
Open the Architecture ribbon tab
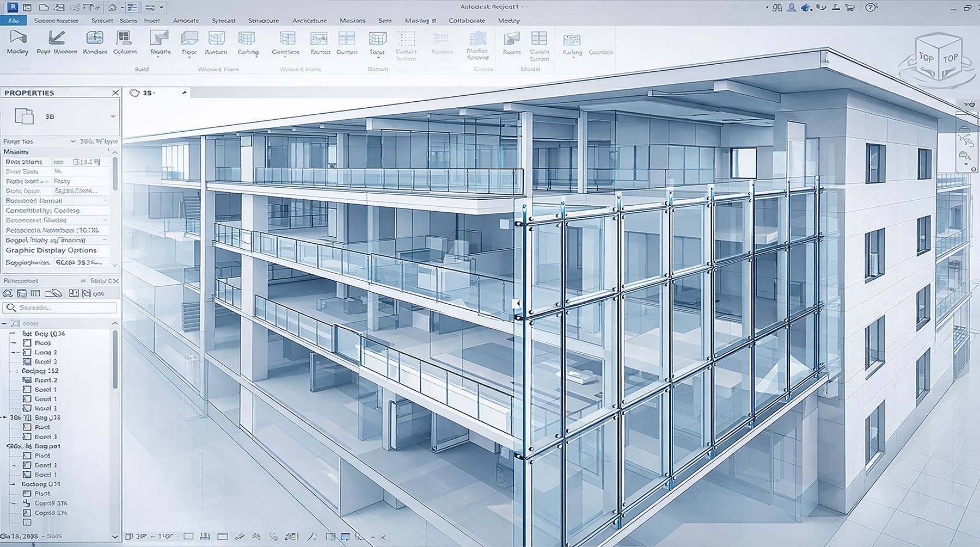click(x=309, y=21)
